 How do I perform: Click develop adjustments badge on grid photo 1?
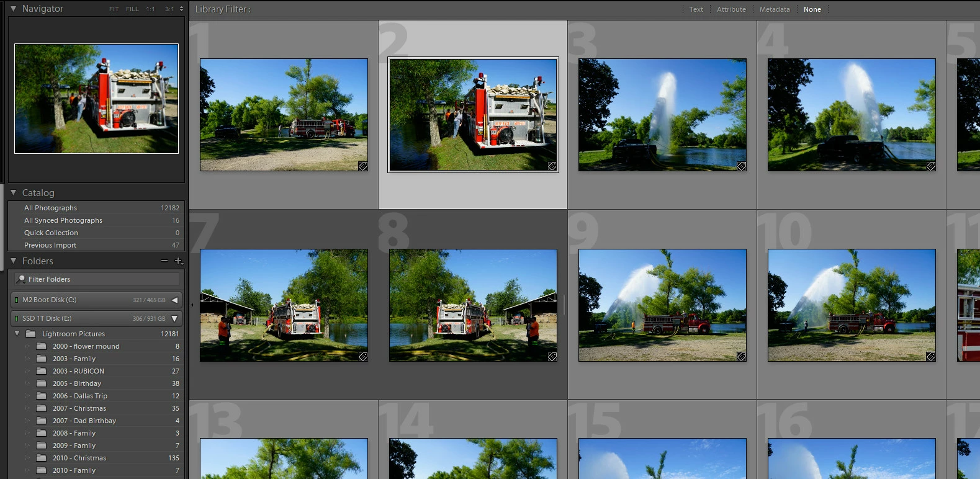363,166
